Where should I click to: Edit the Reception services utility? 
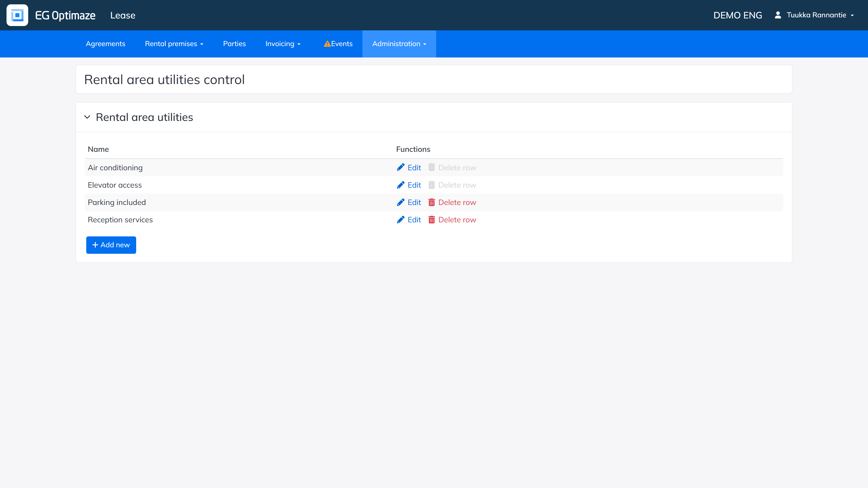tap(409, 220)
